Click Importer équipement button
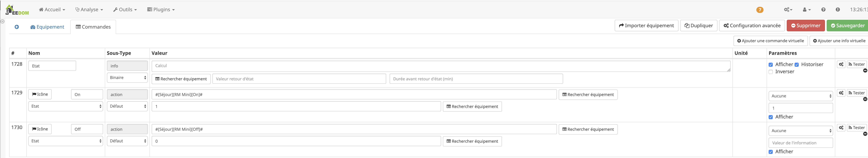The width and height of the screenshot is (868, 158). (x=646, y=26)
